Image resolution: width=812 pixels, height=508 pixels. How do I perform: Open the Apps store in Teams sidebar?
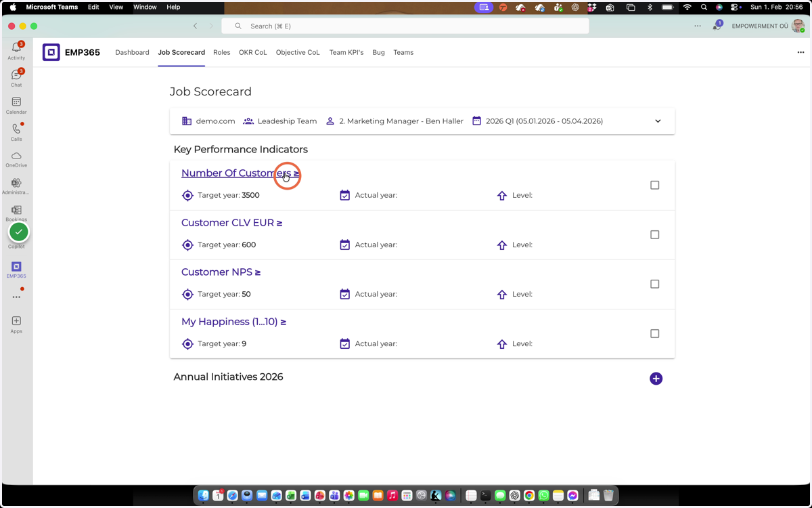[16, 324]
